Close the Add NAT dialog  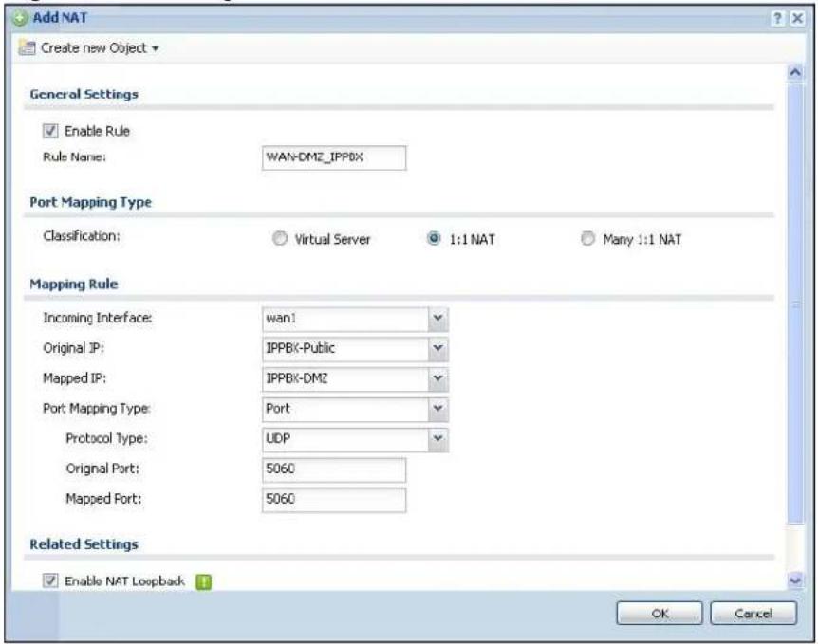798,18
